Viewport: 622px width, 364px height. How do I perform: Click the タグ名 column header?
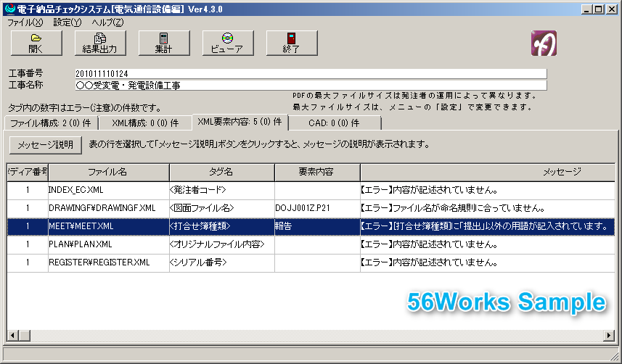tap(221, 172)
